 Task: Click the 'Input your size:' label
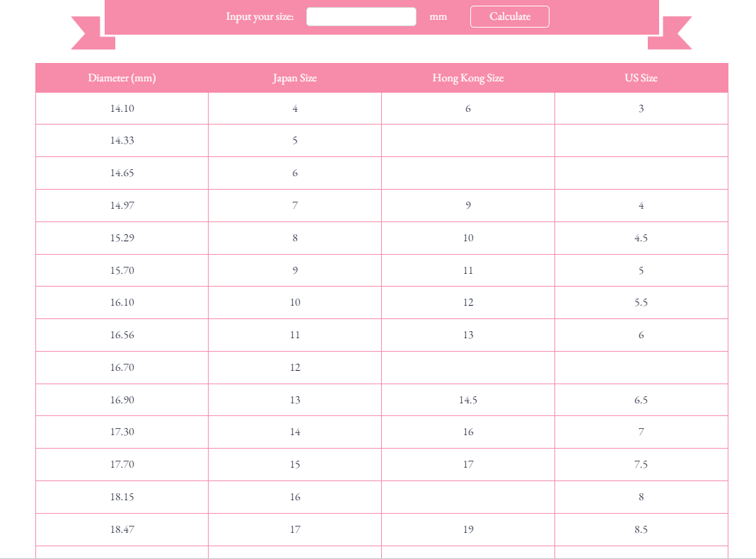[260, 16]
